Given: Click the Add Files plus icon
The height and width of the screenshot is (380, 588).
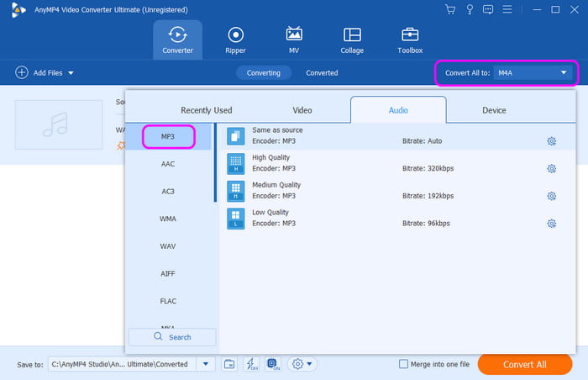Looking at the screenshot, I should [x=22, y=72].
